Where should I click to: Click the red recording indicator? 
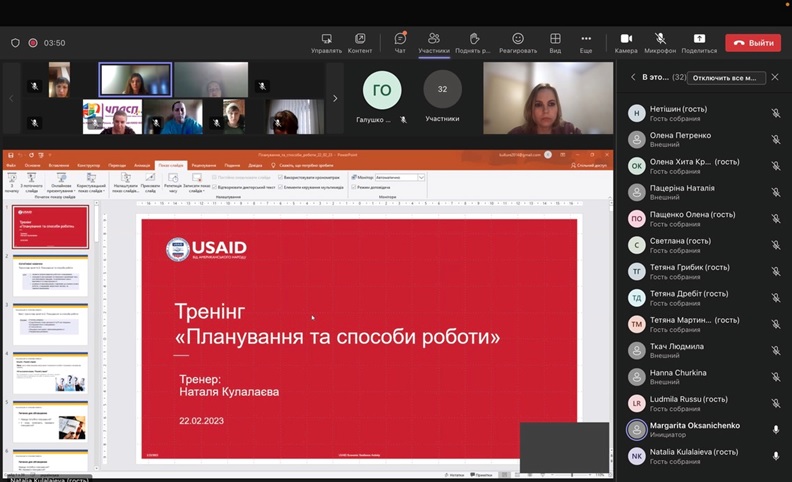(33, 43)
